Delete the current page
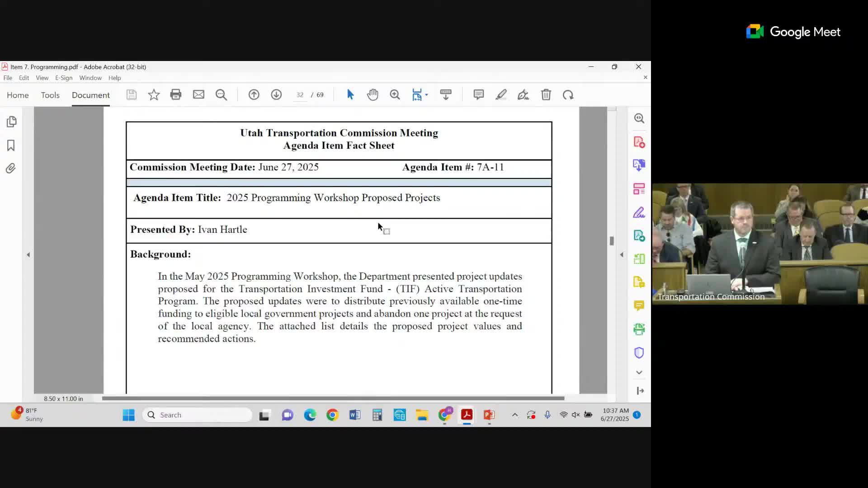This screenshot has width=868, height=488. [546, 94]
